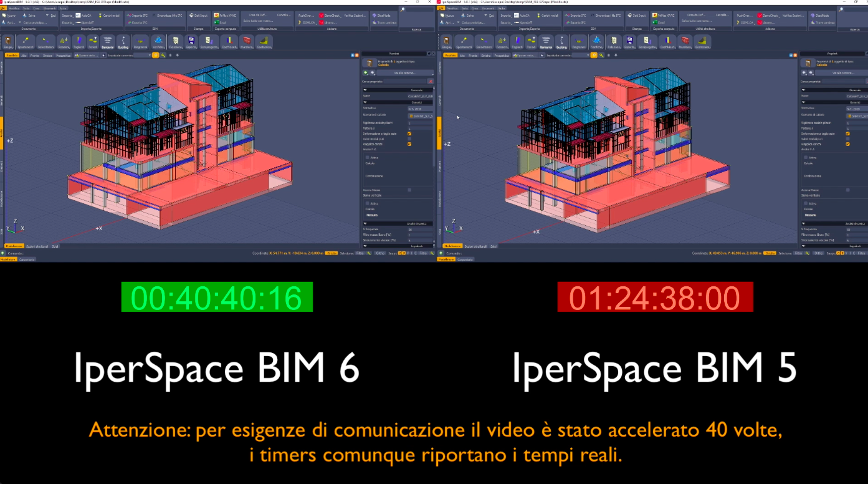Collapse the Analisi dinamica section in BIM 5 properties

click(x=804, y=223)
